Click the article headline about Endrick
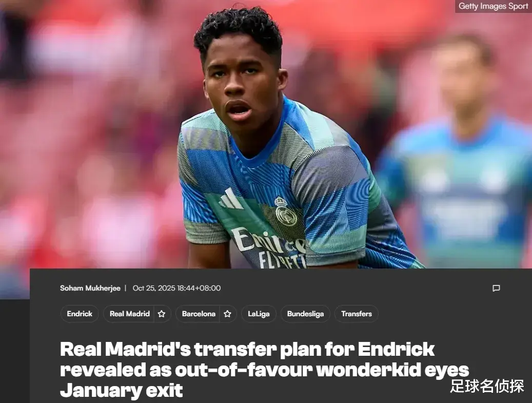Viewport: 532px width, 403px height. tap(264, 370)
